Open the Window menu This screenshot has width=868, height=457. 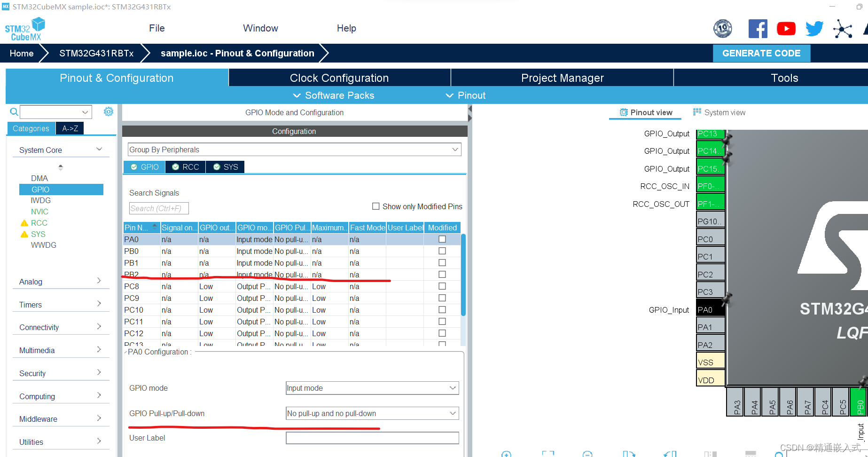tap(260, 28)
